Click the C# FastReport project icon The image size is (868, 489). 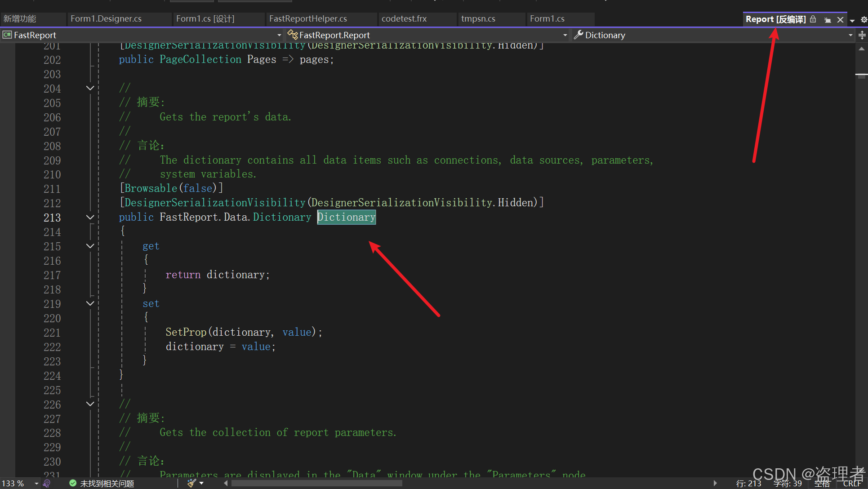pyautogui.click(x=7, y=35)
